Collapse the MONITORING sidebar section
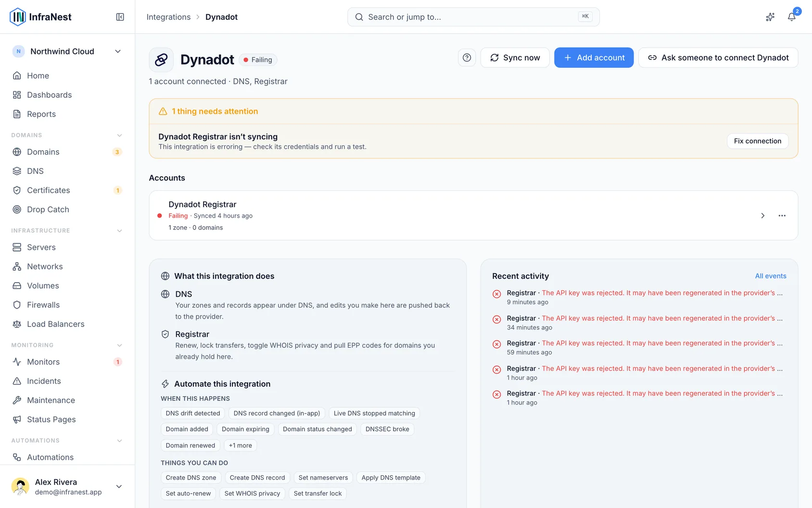Image resolution: width=812 pixels, height=508 pixels. (119, 345)
